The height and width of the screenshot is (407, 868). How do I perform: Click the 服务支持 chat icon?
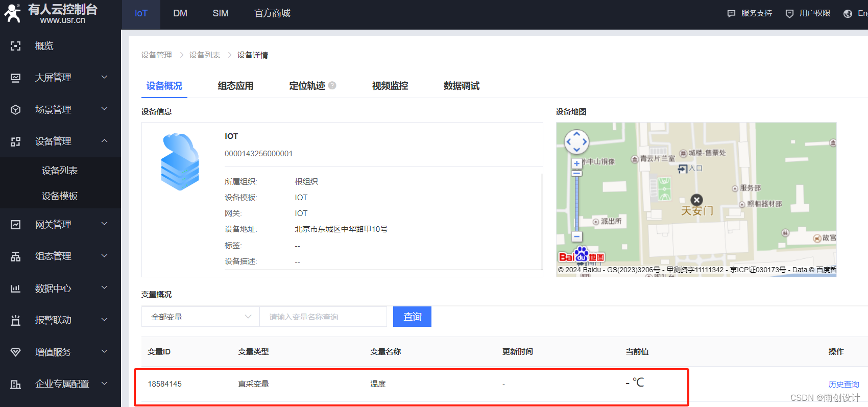tap(731, 13)
